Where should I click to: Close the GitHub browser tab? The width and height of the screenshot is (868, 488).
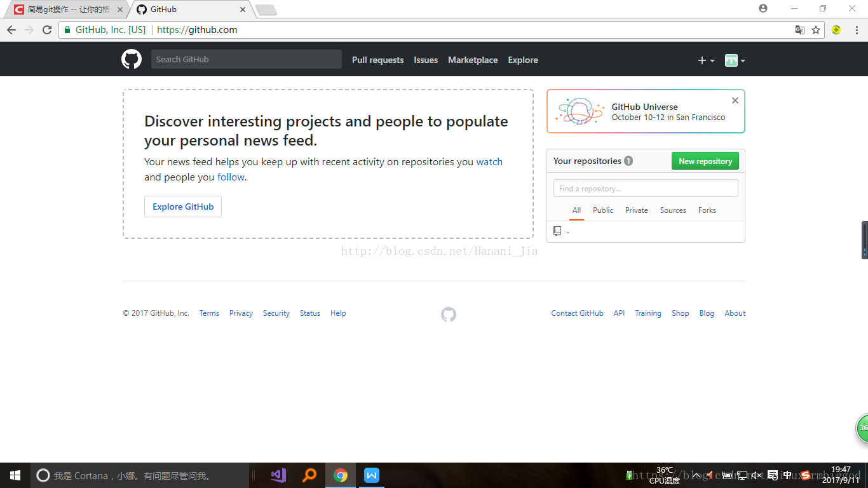[x=243, y=10]
